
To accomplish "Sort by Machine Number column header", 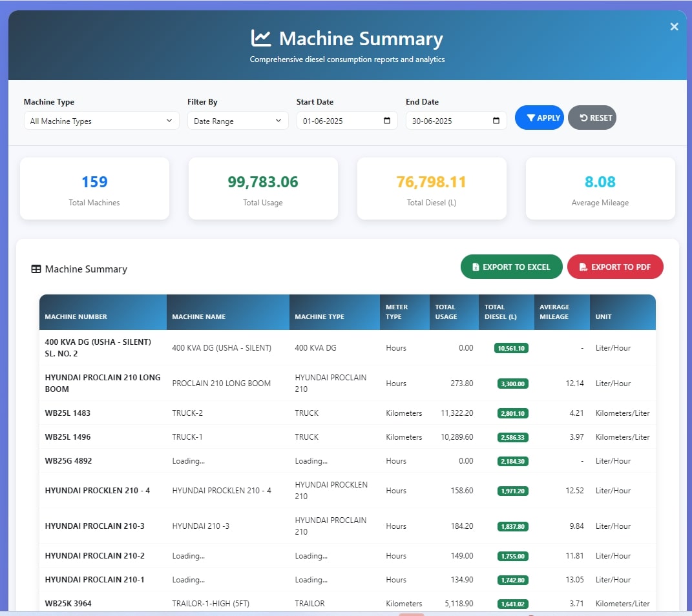I will (76, 317).
